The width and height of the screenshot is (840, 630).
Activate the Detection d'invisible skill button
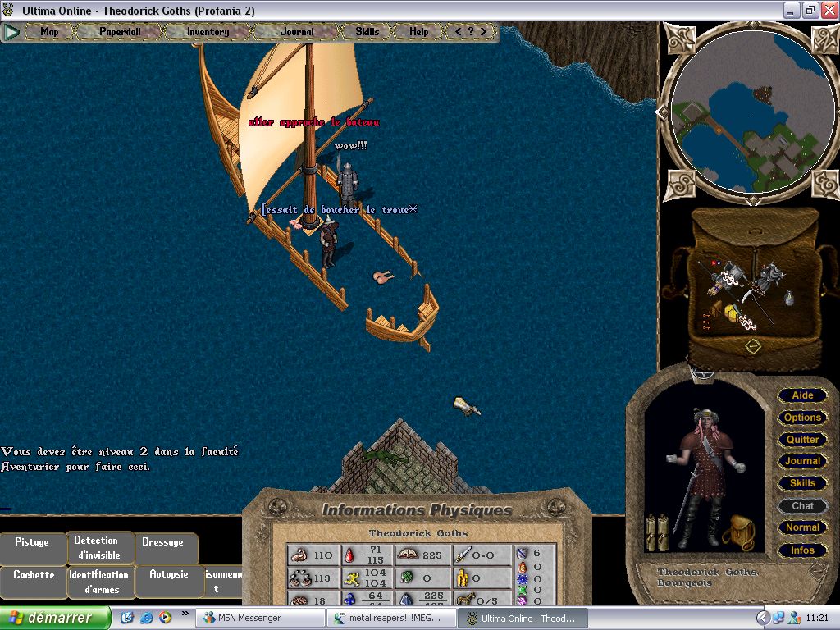click(97, 548)
